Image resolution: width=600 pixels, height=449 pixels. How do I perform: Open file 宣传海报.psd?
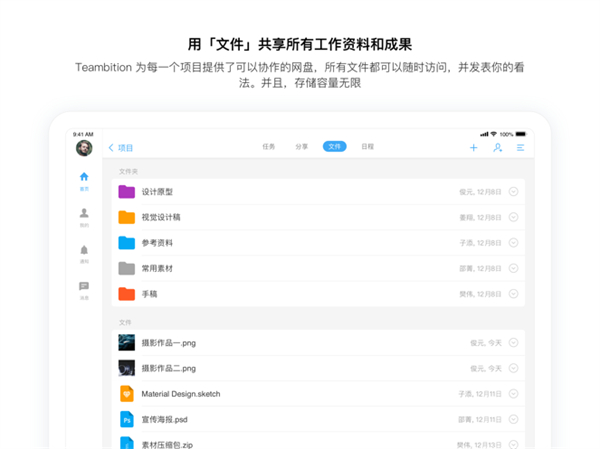pyautogui.click(x=165, y=420)
